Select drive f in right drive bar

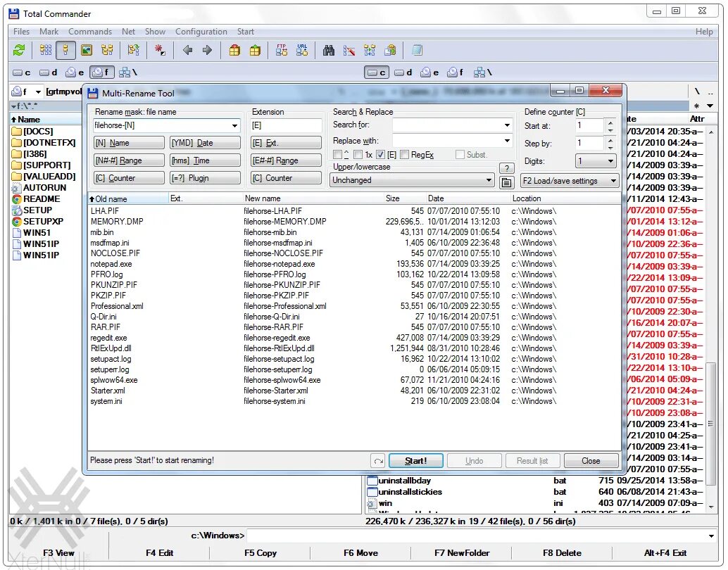456,72
